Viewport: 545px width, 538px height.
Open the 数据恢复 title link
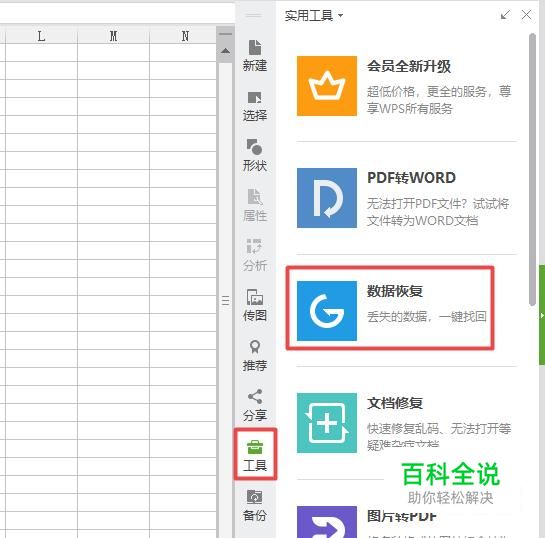[x=395, y=291]
